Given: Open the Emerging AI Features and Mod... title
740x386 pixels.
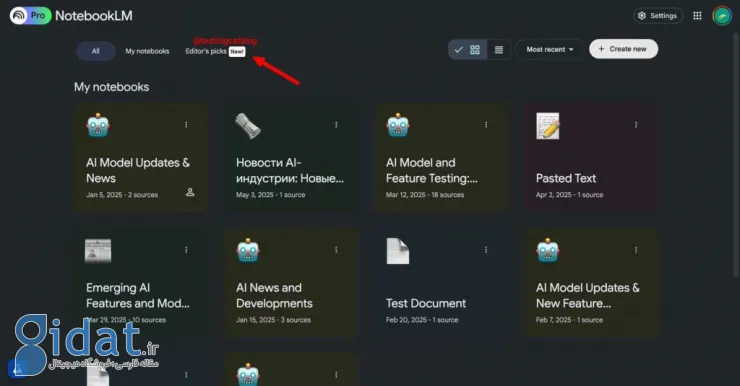Looking at the screenshot, I should point(138,295).
